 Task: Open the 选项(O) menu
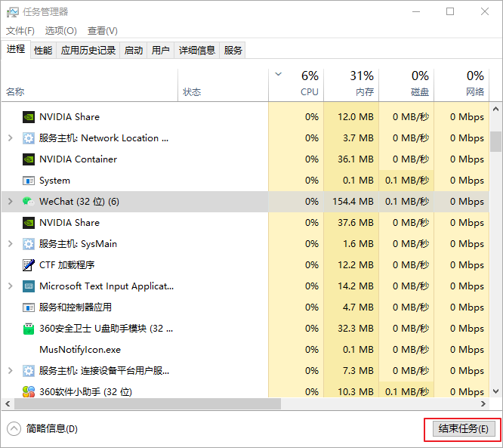tap(61, 31)
